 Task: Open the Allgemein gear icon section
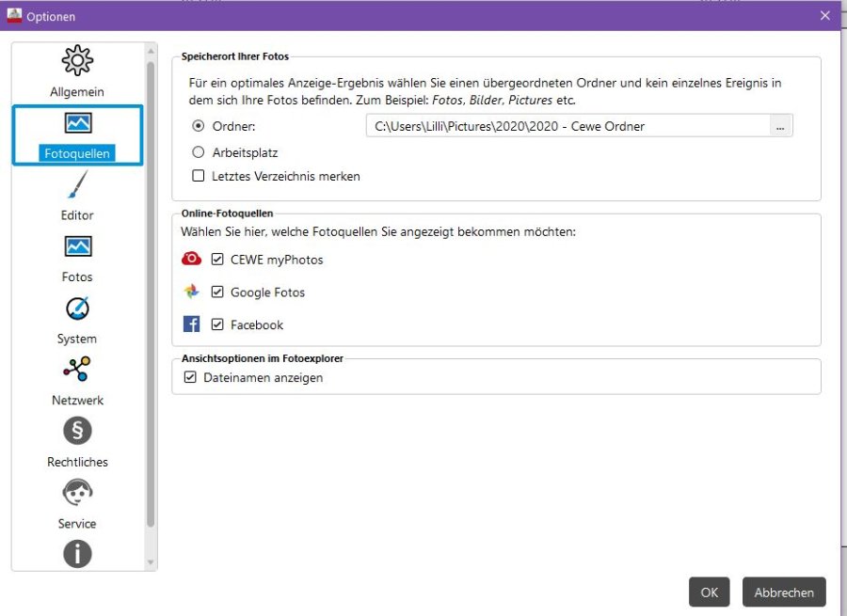click(x=77, y=62)
